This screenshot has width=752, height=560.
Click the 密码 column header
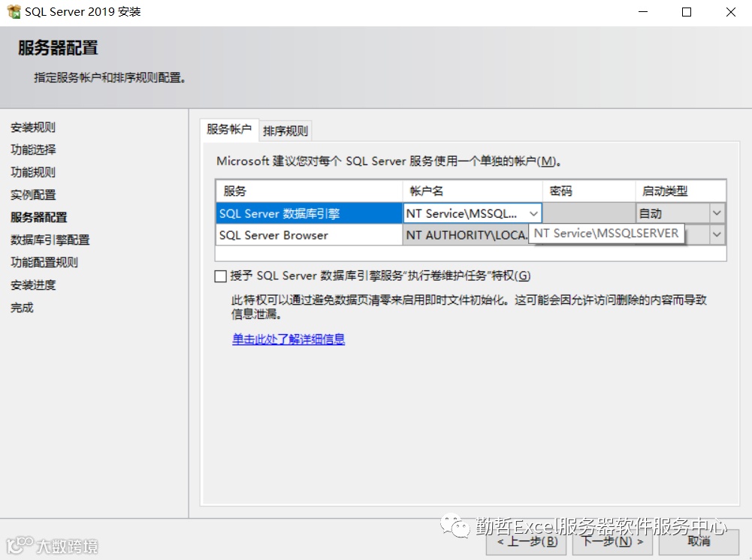click(x=589, y=191)
